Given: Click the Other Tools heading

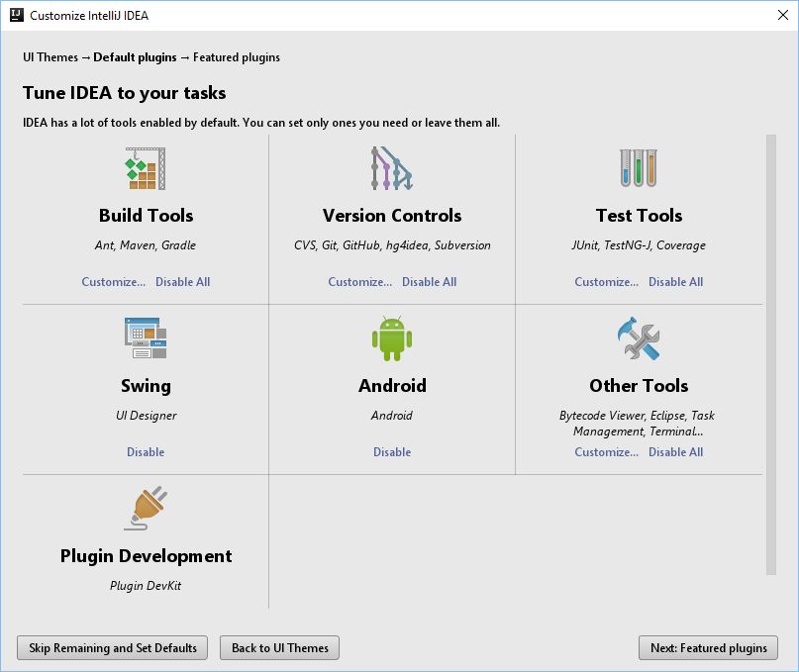Looking at the screenshot, I should (639, 386).
